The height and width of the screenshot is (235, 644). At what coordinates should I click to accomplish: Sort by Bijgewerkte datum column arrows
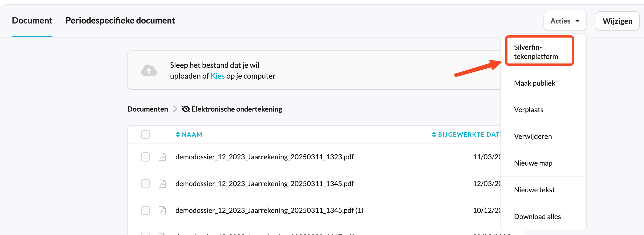434,135
